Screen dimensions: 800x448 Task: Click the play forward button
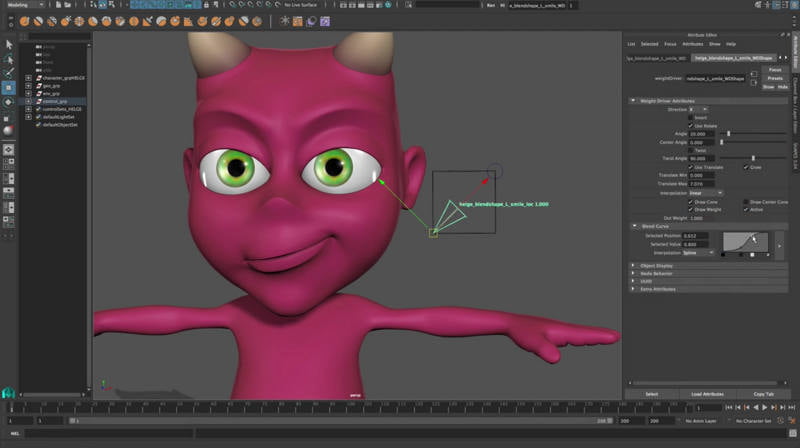tap(766, 408)
